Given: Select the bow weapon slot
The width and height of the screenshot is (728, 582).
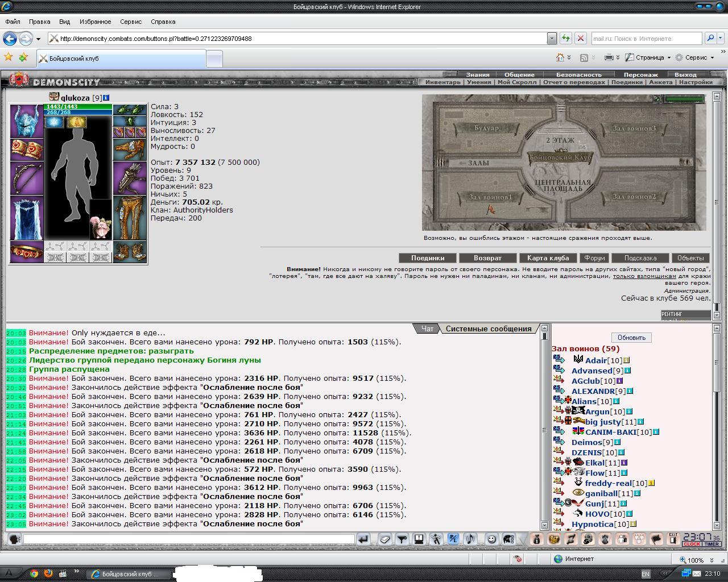Looking at the screenshot, I should 27,178.
